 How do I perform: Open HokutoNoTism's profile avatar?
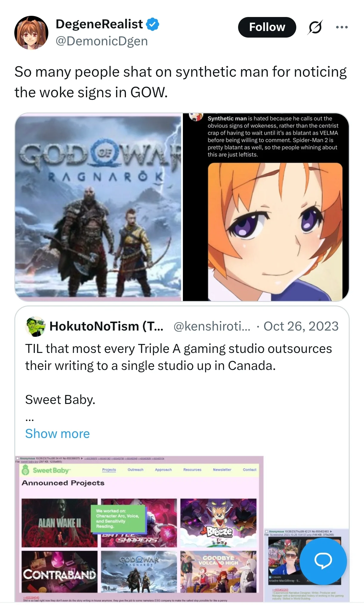pos(35,326)
